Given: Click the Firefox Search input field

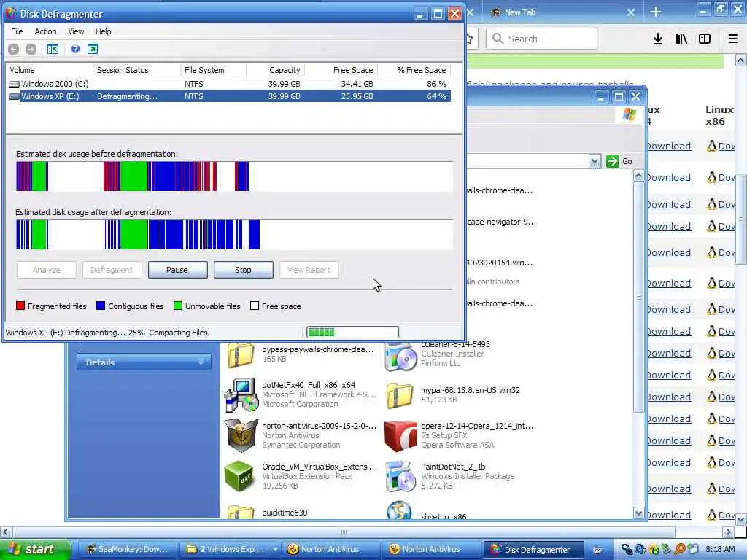Looking at the screenshot, I should pyautogui.click(x=542, y=39).
